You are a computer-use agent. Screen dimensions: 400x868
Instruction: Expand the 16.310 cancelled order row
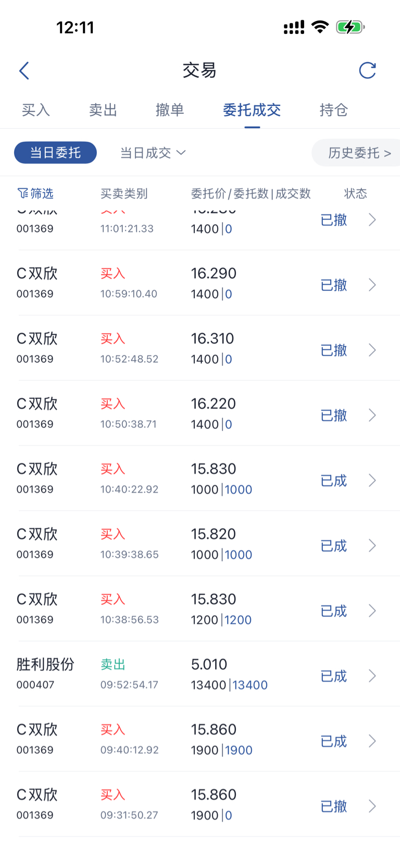point(200,348)
